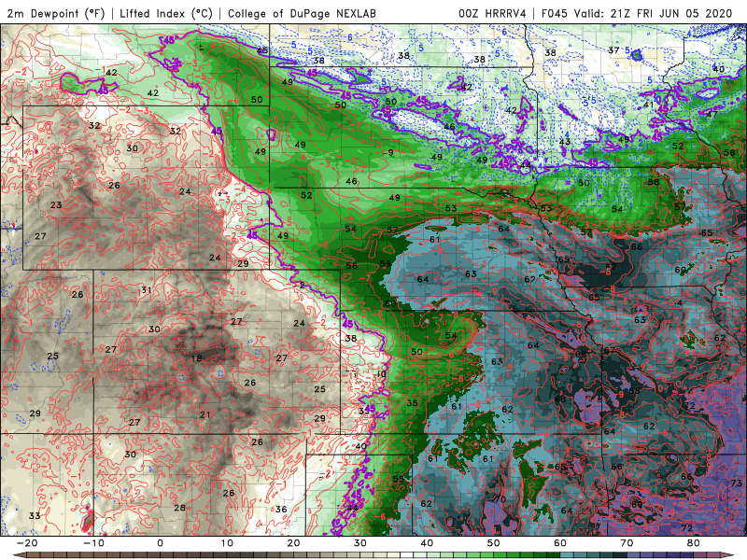Click the dewpoint value 59 on the map
Viewport: 747px width, 560px height.
[385, 263]
